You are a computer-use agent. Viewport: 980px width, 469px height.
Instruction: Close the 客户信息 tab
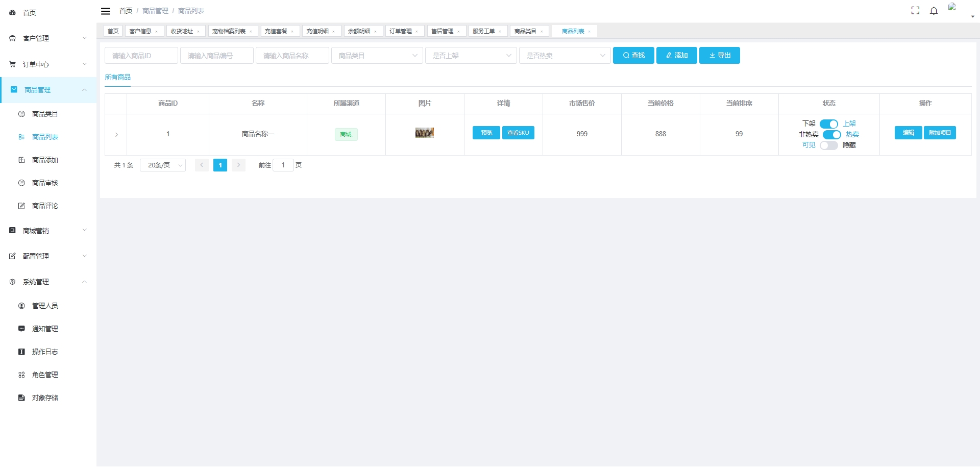coord(156,32)
